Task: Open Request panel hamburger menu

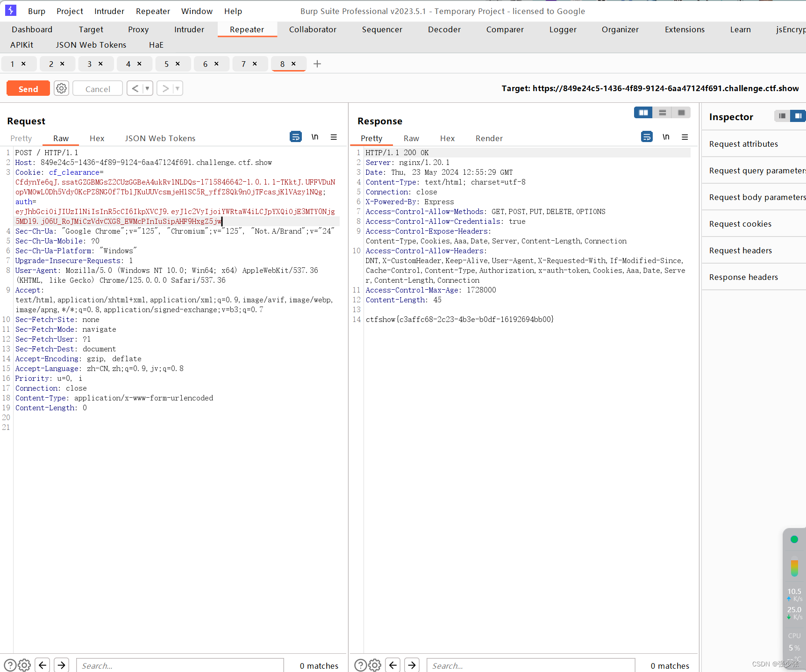Action: click(334, 137)
